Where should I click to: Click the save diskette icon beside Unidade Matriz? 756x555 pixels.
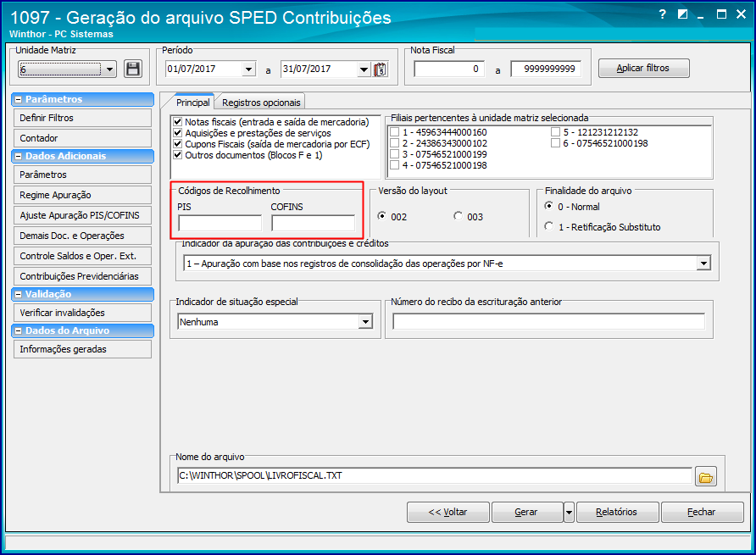(x=133, y=69)
